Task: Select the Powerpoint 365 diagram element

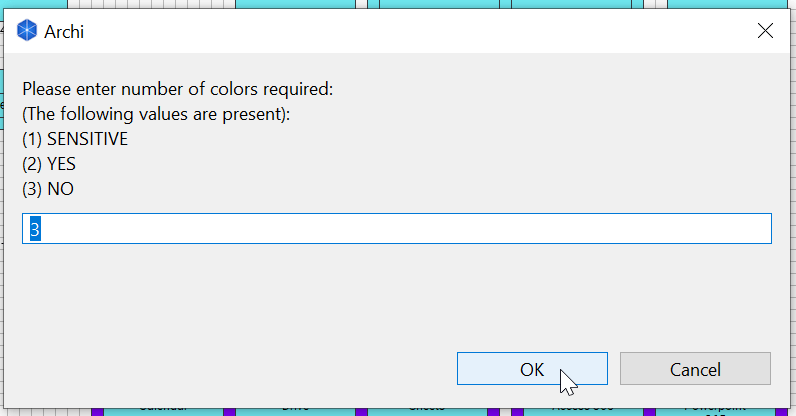Action: coord(714,409)
